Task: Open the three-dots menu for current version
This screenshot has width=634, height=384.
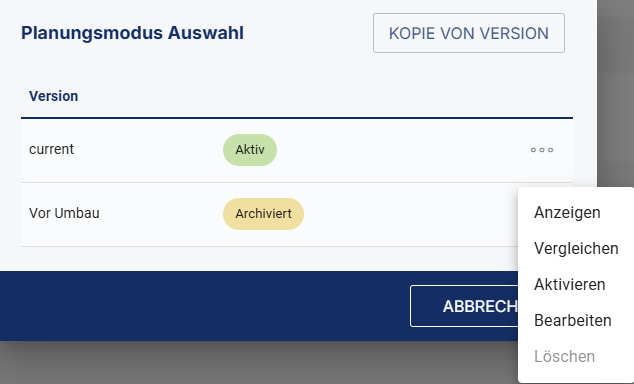Action: [542, 150]
